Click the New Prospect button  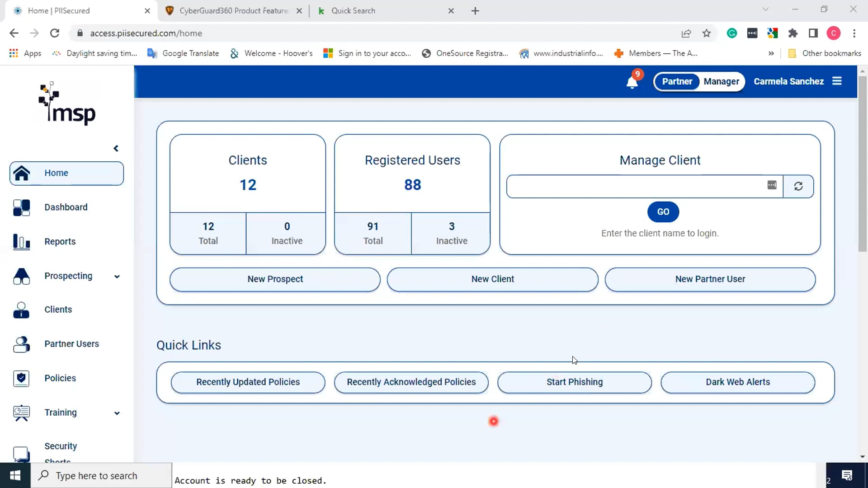[275, 279]
